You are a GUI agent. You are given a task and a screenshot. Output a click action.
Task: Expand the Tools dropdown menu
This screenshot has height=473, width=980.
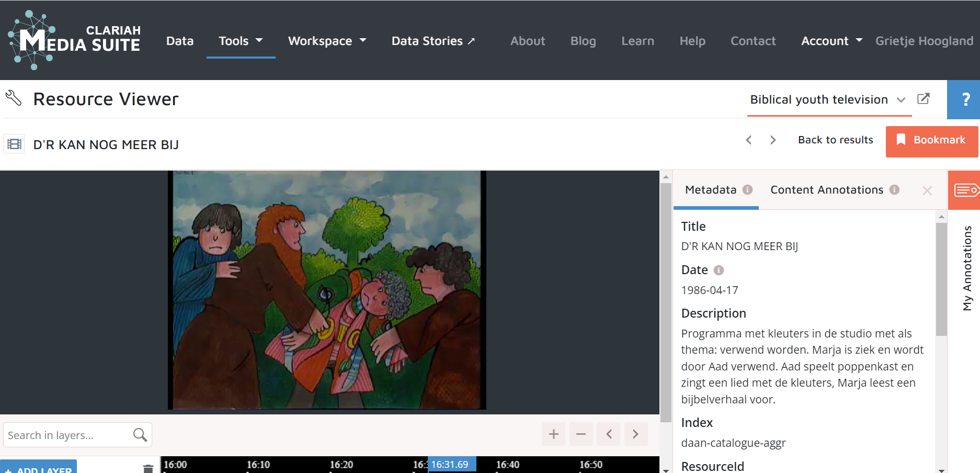pos(241,41)
